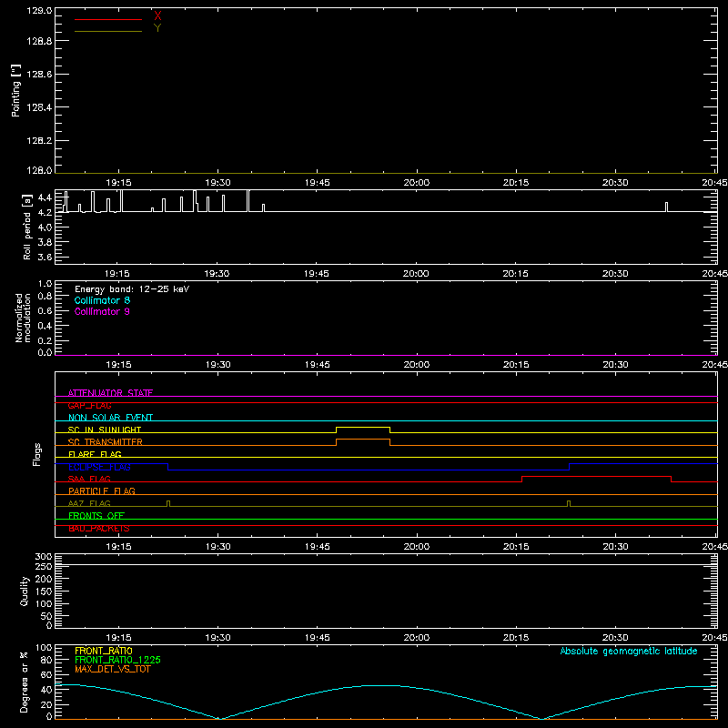This screenshot has height=728, width=728.
Task: Click the 19:45 time tick below Roll period panel
Action: (x=316, y=274)
